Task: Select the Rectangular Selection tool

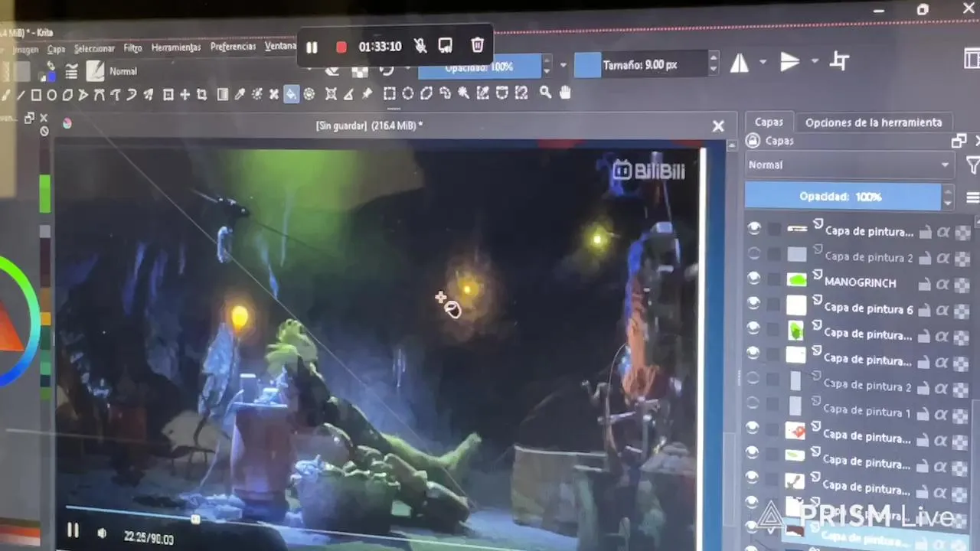Action: pyautogui.click(x=389, y=93)
